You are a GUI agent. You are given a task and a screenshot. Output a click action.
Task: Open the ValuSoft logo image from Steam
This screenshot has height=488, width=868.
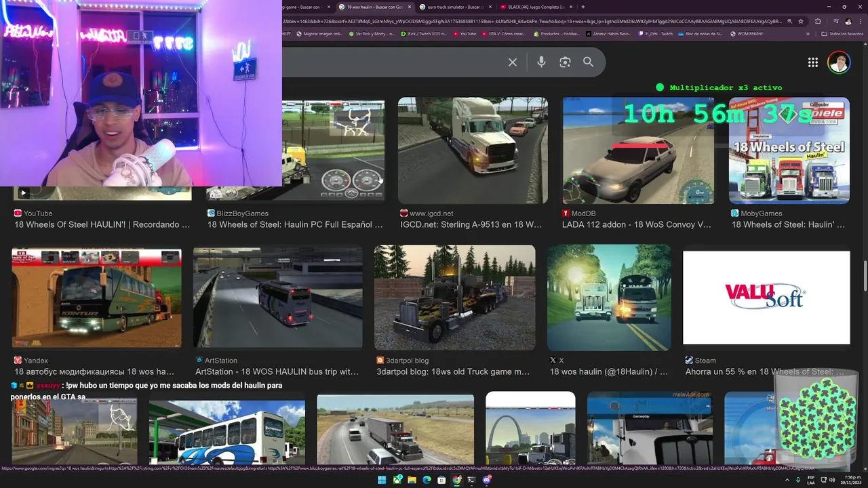[766, 298]
